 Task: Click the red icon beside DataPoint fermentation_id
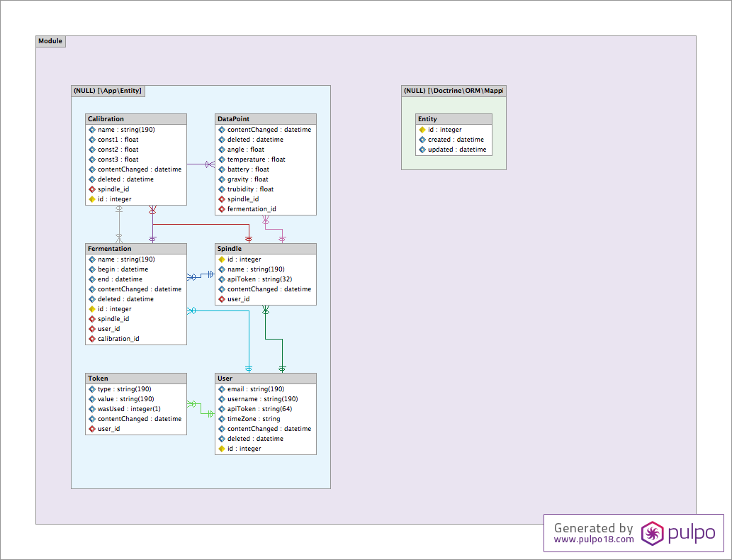221,209
